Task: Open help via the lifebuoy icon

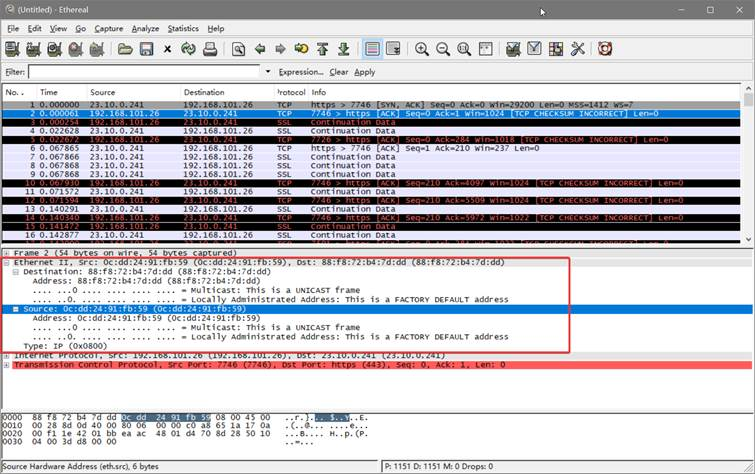Action: click(x=605, y=49)
